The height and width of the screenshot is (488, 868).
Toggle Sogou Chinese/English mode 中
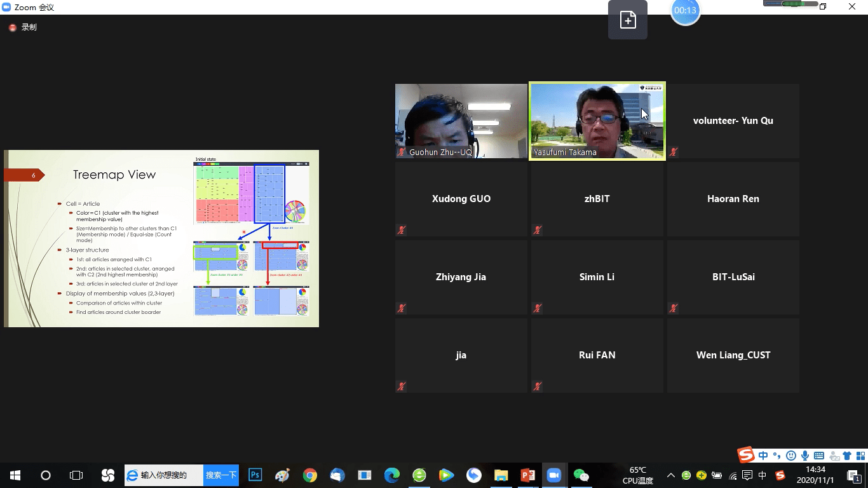pyautogui.click(x=763, y=456)
